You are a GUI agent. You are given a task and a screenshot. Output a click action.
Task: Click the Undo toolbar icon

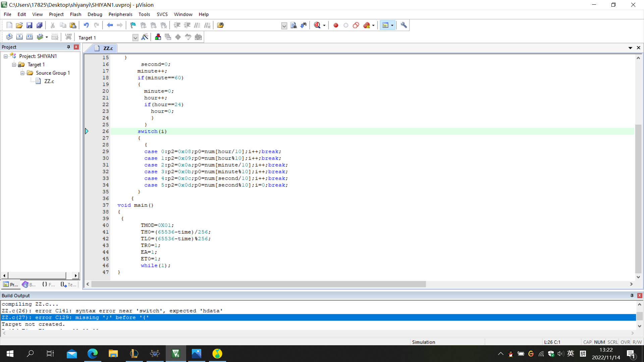pos(86,25)
